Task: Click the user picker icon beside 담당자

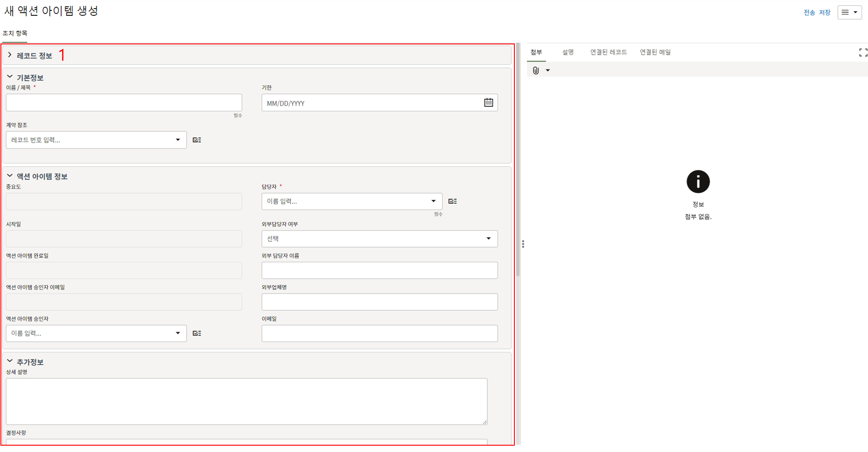Action: [x=452, y=201]
